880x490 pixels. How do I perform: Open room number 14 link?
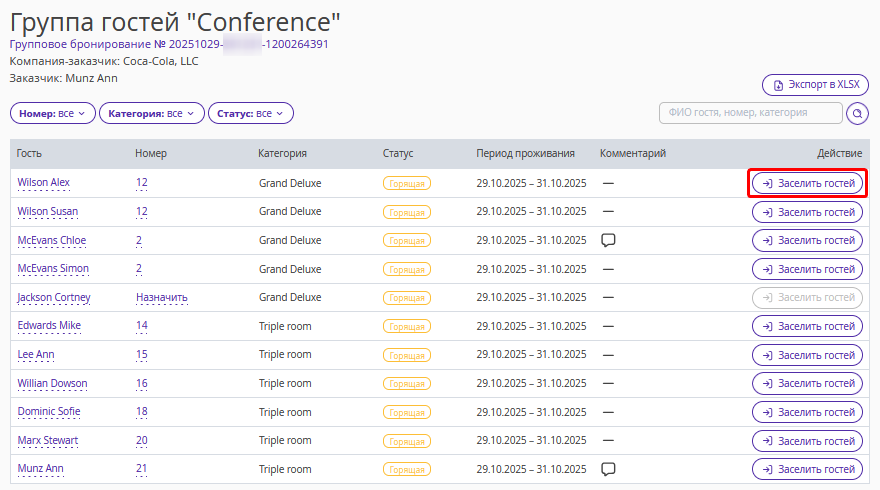141,326
